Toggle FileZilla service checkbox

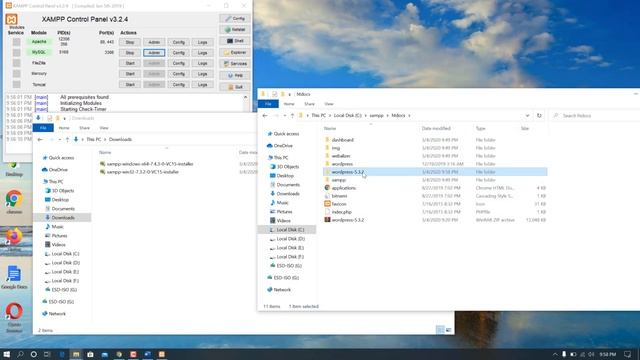tap(16, 63)
